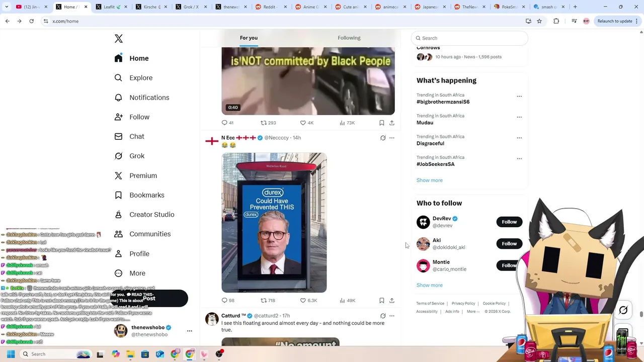Follow DevRev account

[x=509, y=222]
